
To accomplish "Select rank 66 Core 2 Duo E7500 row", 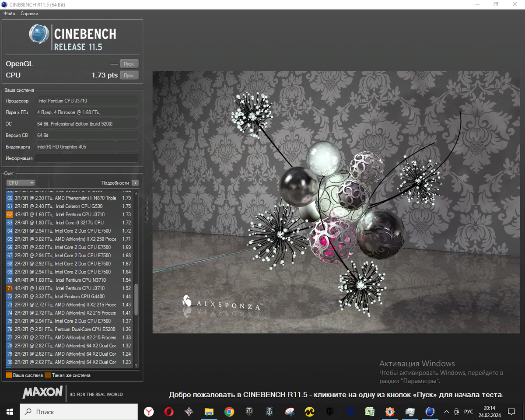I will point(69,247).
